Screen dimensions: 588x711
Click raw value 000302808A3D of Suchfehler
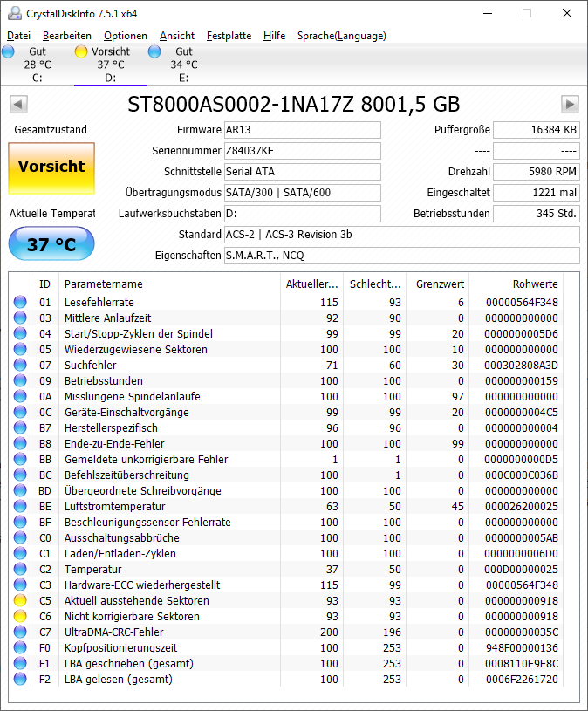click(x=522, y=365)
